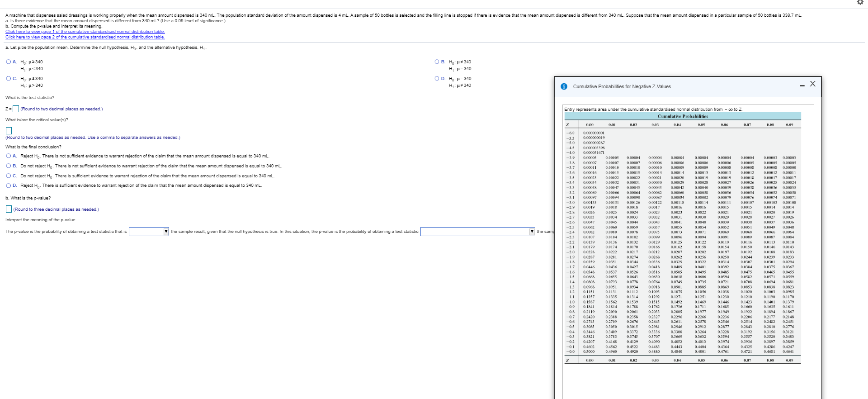Minimize the Cumulative Probabilities popup
This screenshot has height=399, width=868.
[802, 85]
